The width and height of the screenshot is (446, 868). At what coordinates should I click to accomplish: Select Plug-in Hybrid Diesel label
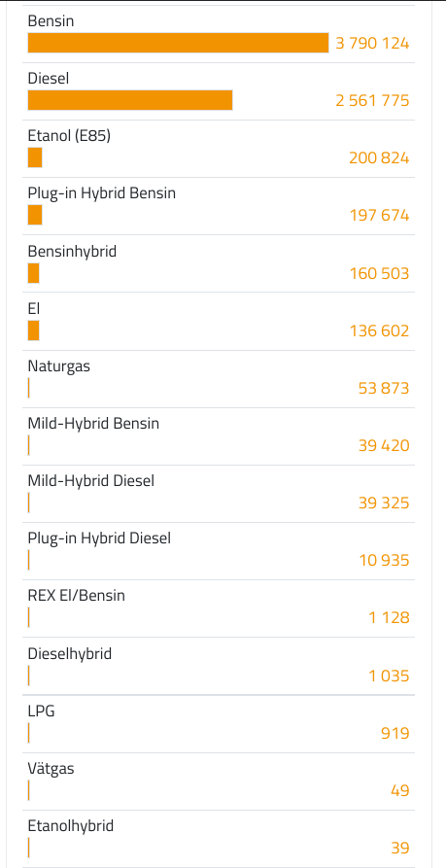(x=99, y=538)
